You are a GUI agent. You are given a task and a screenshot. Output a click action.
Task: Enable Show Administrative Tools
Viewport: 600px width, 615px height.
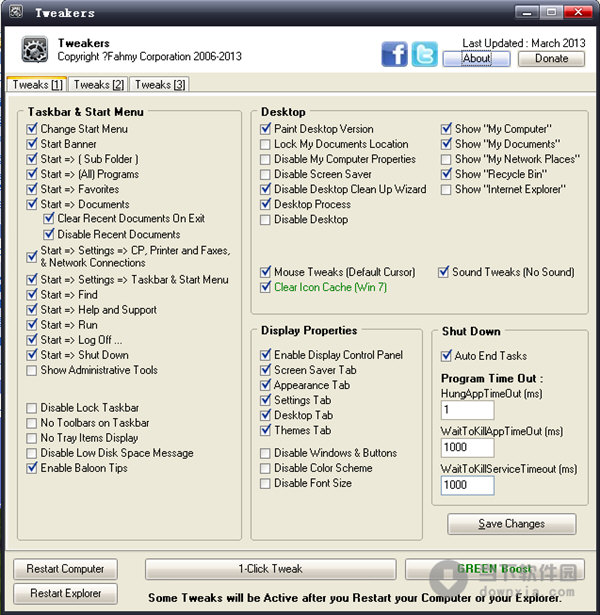point(32,370)
